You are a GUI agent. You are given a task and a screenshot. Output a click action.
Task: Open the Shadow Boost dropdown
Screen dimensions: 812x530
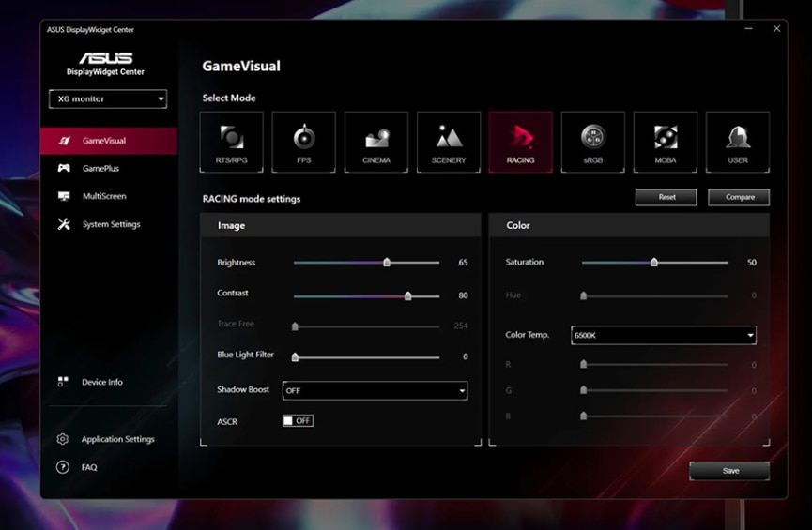pyautogui.click(x=375, y=390)
